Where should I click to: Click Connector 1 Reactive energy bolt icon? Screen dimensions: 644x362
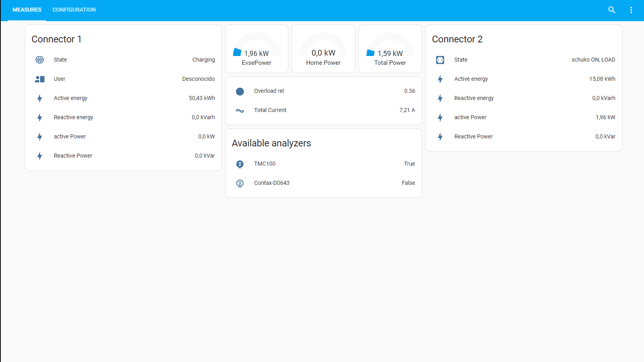click(40, 118)
